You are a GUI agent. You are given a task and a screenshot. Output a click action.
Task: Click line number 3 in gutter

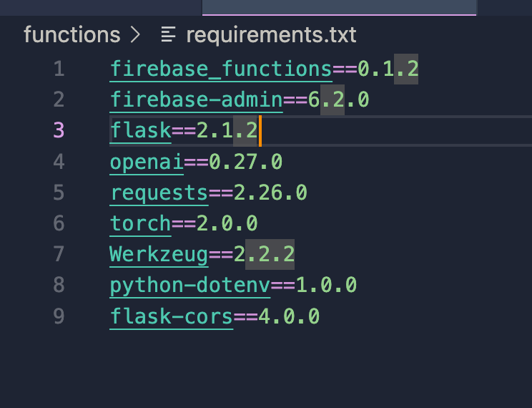click(x=59, y=130)
